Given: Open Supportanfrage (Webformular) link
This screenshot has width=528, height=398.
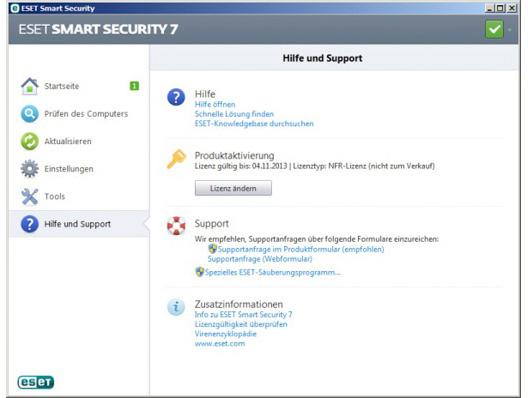Looking at the screenshot, I should tap(260, 259).
